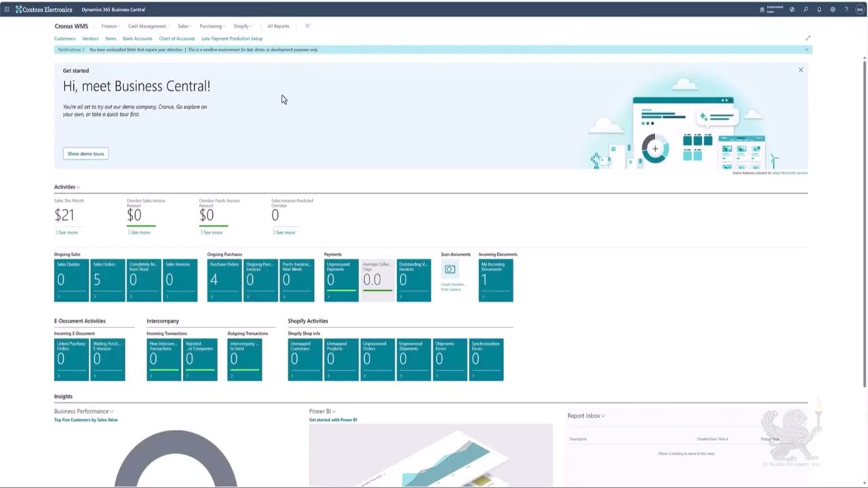
Task: Open the Items link
Action: coord(111,39)
